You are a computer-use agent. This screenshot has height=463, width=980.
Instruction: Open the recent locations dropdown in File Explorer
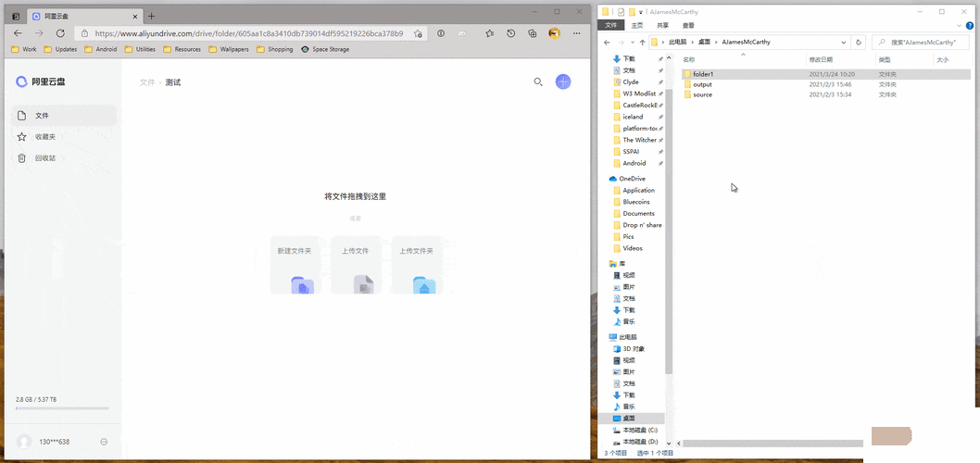[x=632, y=43]
